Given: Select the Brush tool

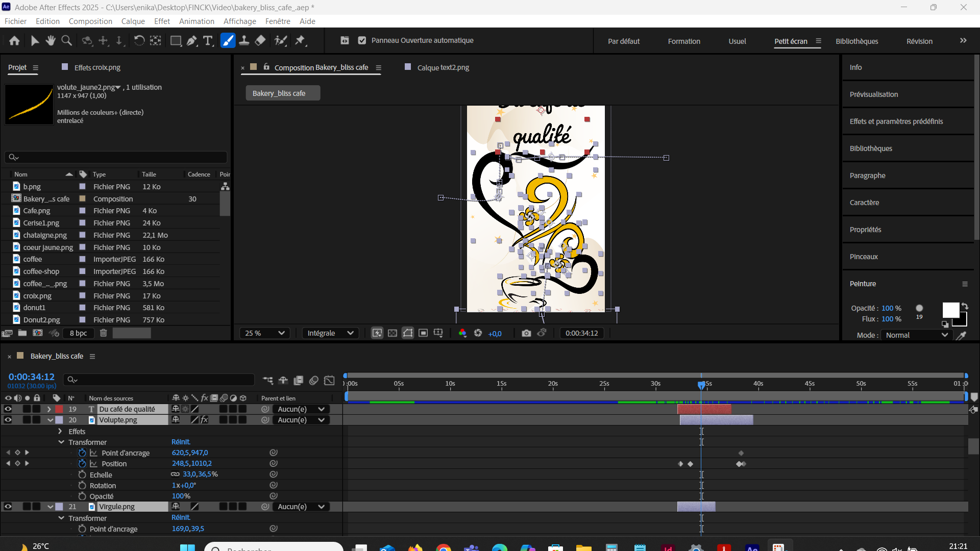Looking at the screenshot, I should click(x=228, y=41).
